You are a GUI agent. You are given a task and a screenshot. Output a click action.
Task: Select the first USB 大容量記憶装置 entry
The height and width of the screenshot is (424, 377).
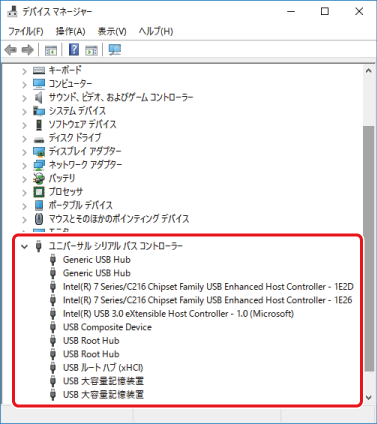pos(103,381)
